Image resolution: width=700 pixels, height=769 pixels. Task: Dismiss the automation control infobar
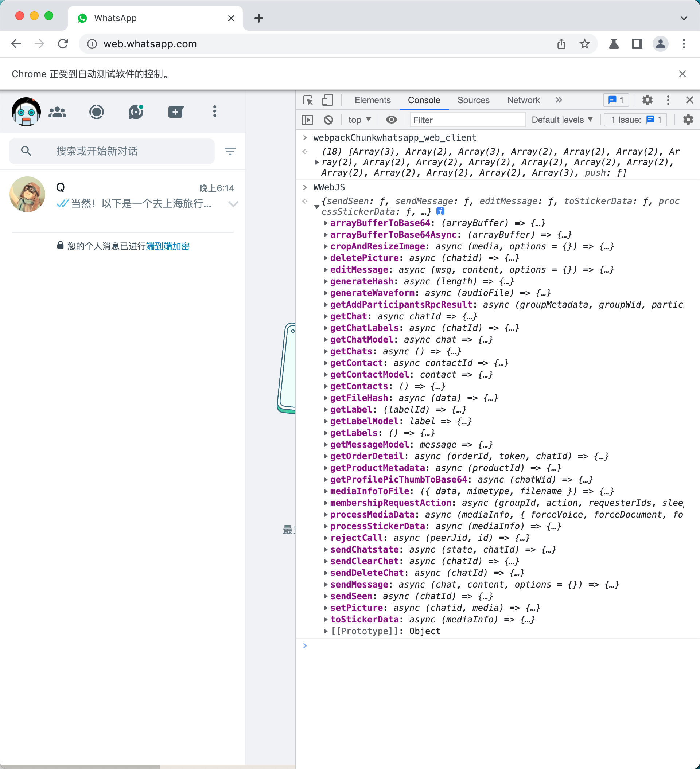pyautogui.click(x=682, y=74)
